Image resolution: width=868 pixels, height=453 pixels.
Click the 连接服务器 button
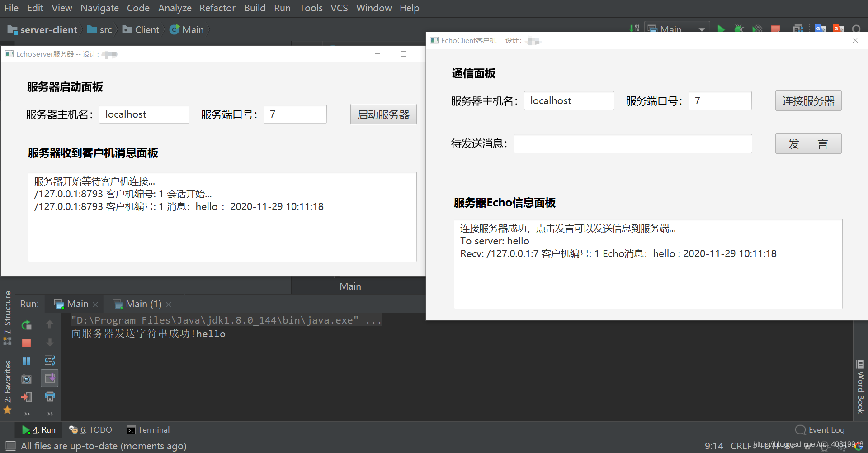coord(808,101)
